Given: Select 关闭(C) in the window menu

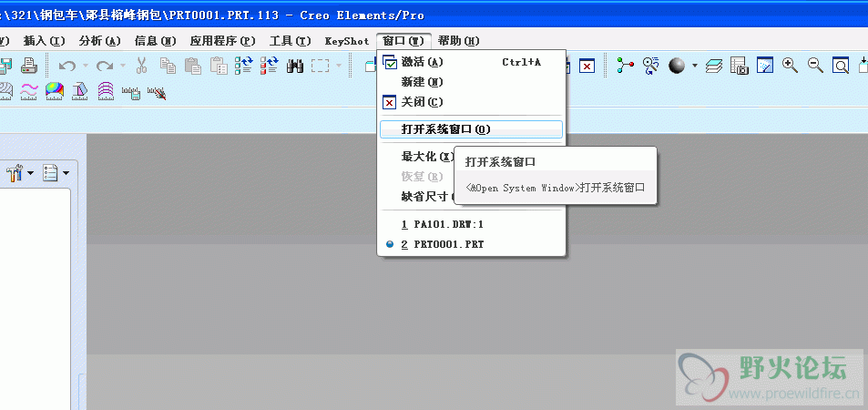Looking at the screenshot, I should pos(472,102).
